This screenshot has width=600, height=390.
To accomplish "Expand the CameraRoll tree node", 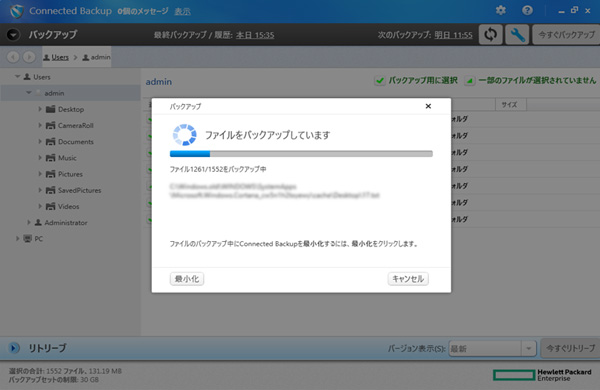I will [40, 125].
